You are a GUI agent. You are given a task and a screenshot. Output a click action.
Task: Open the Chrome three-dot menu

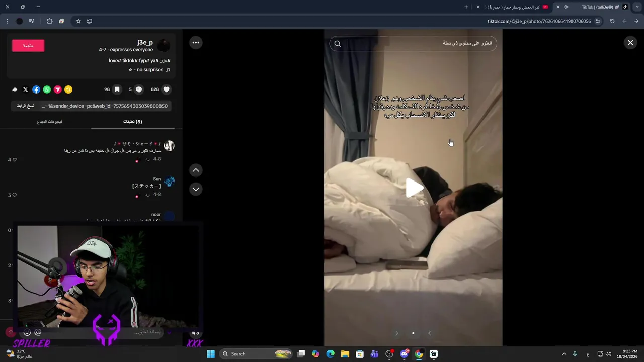click(x=7, y=21)
